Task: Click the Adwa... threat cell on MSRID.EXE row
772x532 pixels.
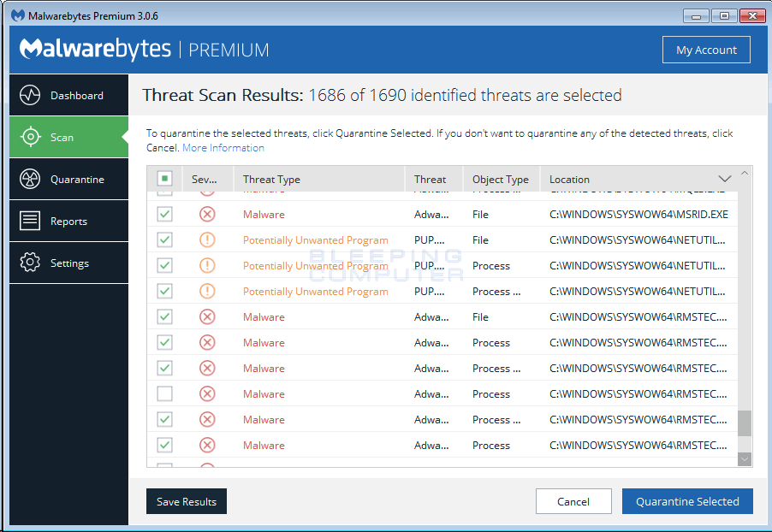Action: coord(431,214)
